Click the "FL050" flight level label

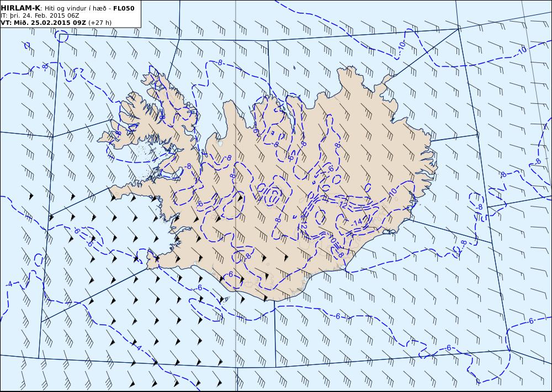pyautogui.click(x=124, y=8)
